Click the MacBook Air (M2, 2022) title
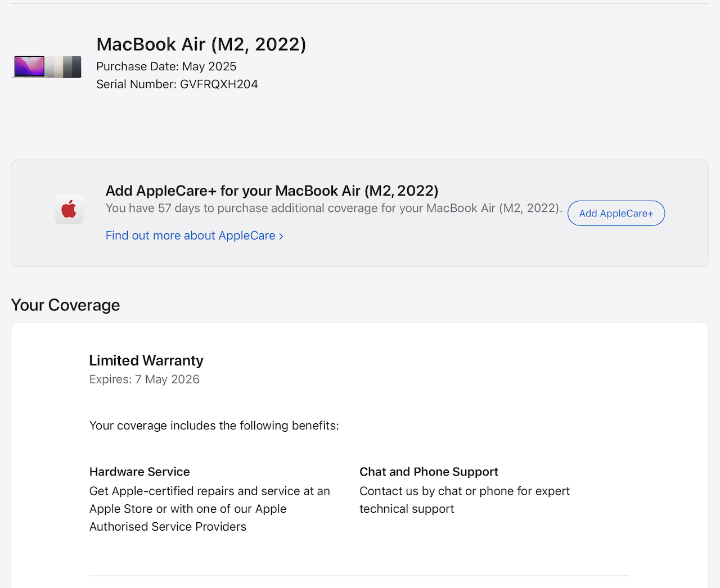Viewport: 720px width, 588px height. coord(201,44)
